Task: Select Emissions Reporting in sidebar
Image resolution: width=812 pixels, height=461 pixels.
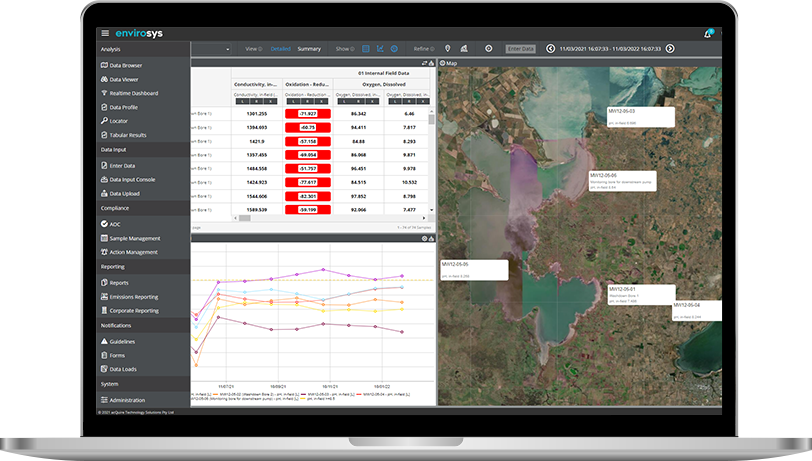Action: (x=133, y=297)
